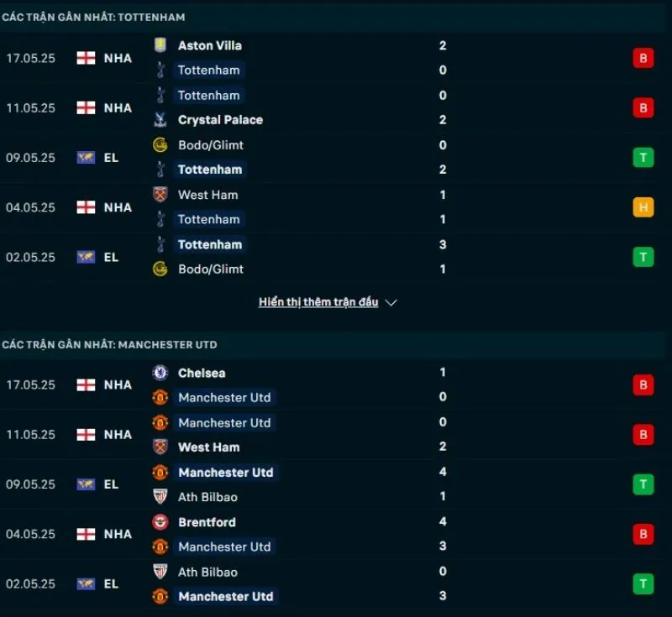Click the Bodo/Glimt crest on 09.05.25
This screenshot has height=617, width=672.
160,145
